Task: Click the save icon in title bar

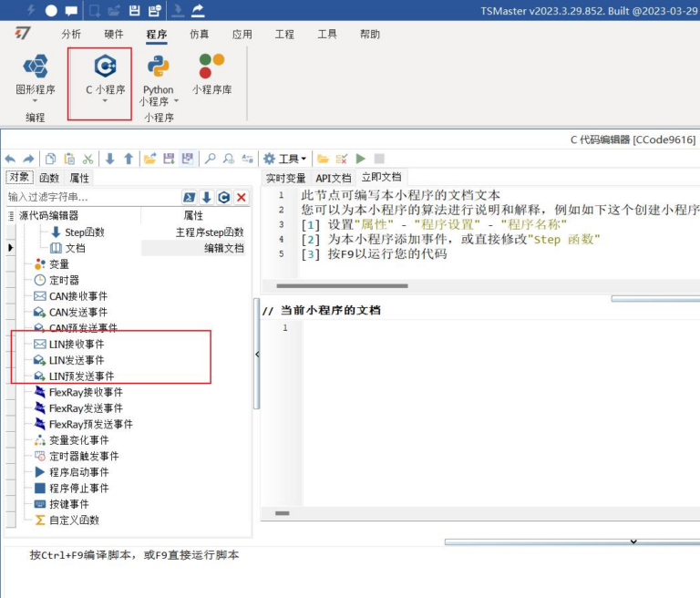Action: (135, 10)
